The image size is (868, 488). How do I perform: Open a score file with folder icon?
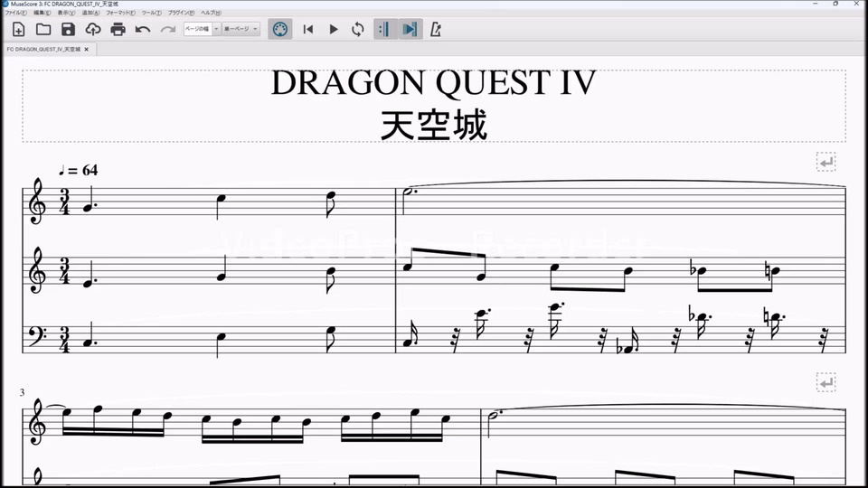click(x=43, y=29)
